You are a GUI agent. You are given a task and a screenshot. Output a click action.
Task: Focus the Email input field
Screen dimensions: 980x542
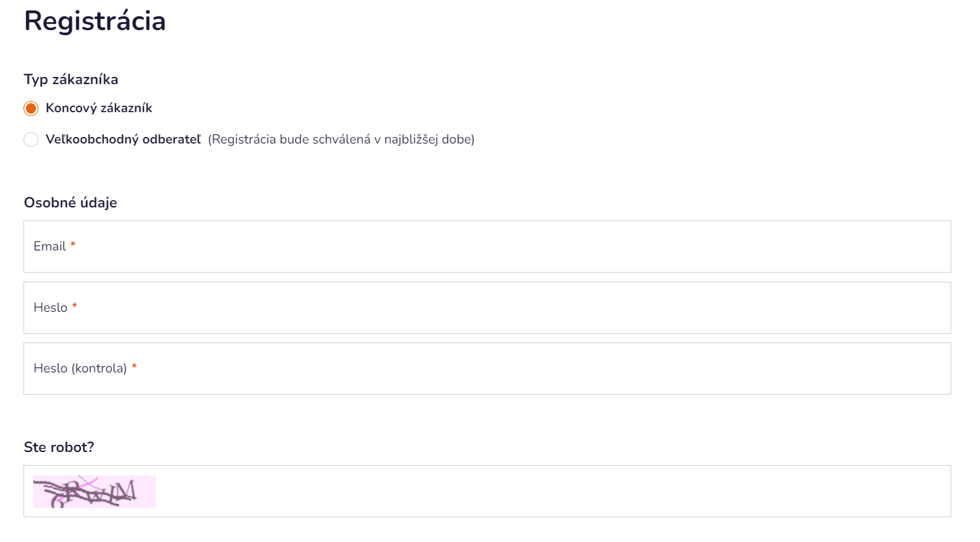point(487,247)
